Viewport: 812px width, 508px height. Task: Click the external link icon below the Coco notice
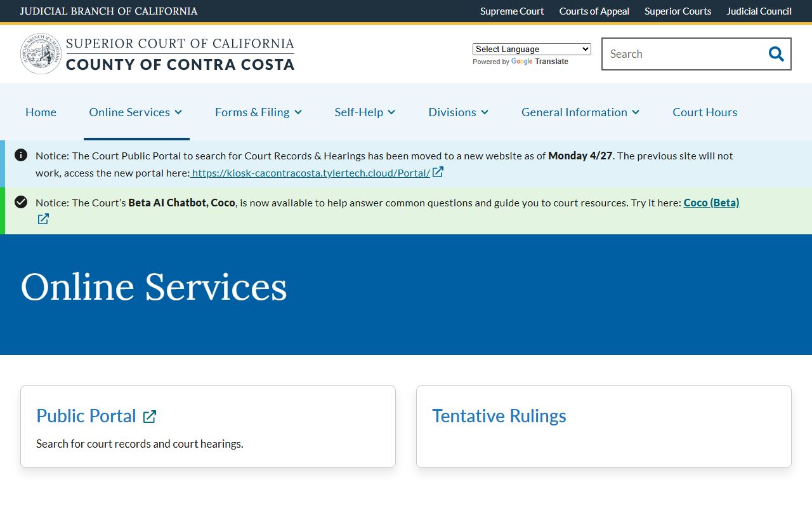43,219
